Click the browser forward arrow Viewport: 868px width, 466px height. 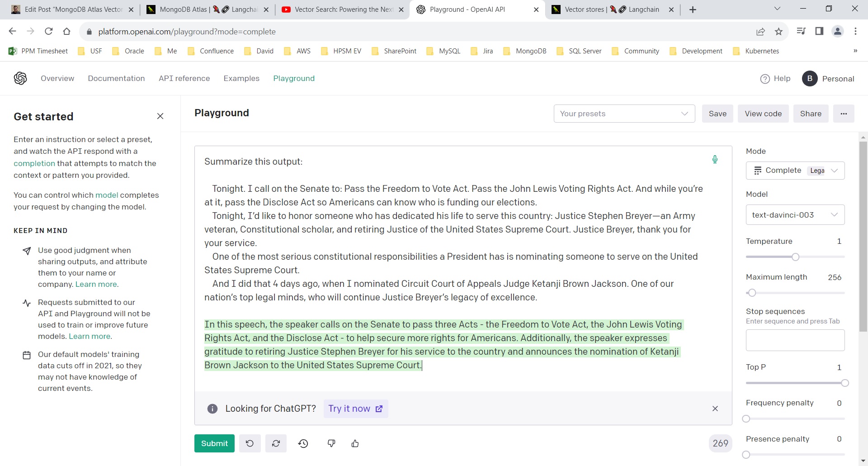[x=30, y=31]
